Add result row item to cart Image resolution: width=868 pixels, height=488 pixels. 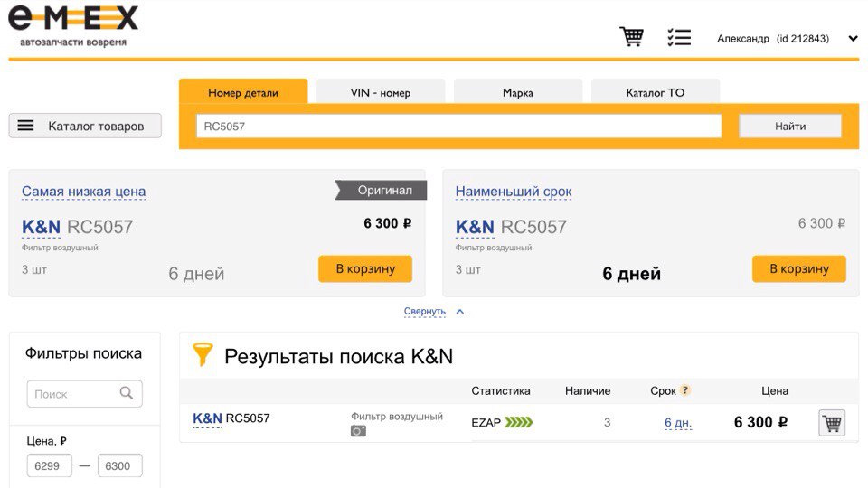point(831,422)
